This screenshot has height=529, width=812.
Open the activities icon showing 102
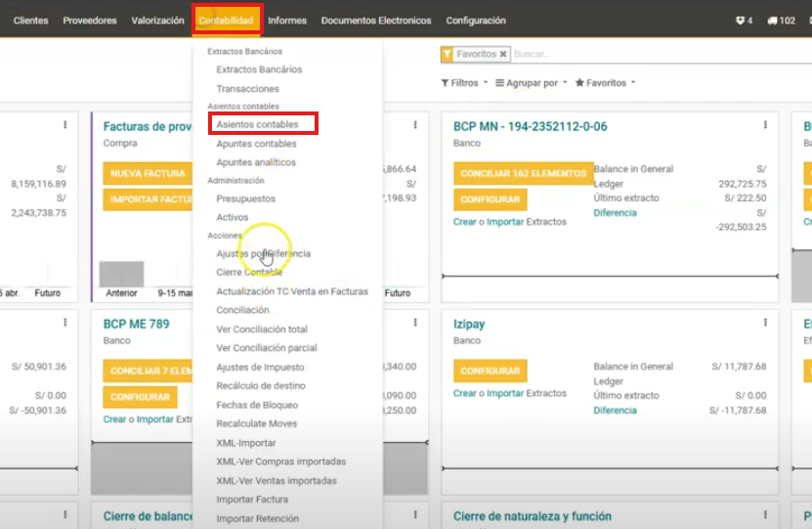coord(781,21)
